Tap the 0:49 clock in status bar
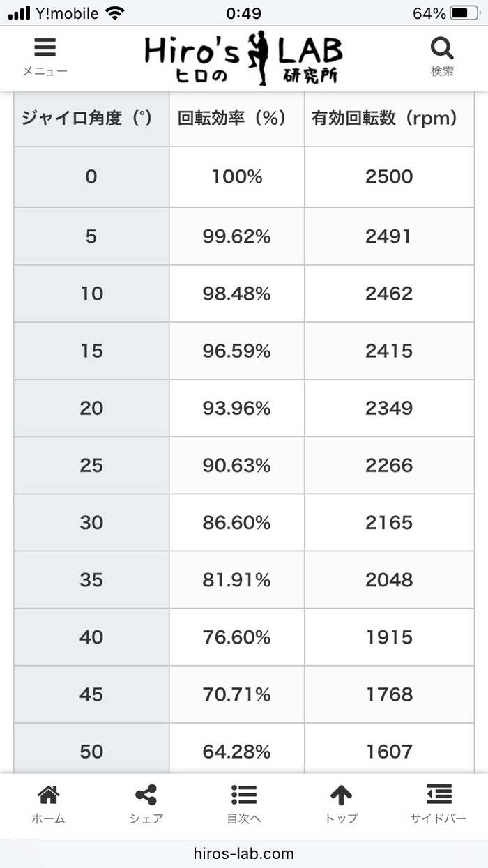This screenshot has width=488, height=868. pos(244,13)
